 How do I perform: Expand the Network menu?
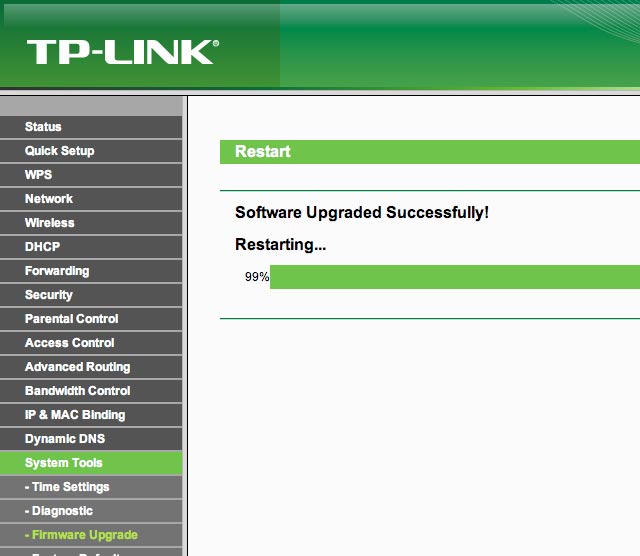(x=49, y=199)
